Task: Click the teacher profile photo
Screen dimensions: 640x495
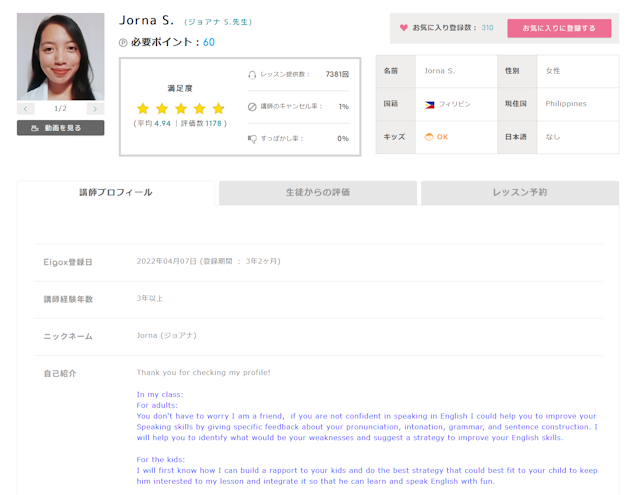Action: [60, 57]
